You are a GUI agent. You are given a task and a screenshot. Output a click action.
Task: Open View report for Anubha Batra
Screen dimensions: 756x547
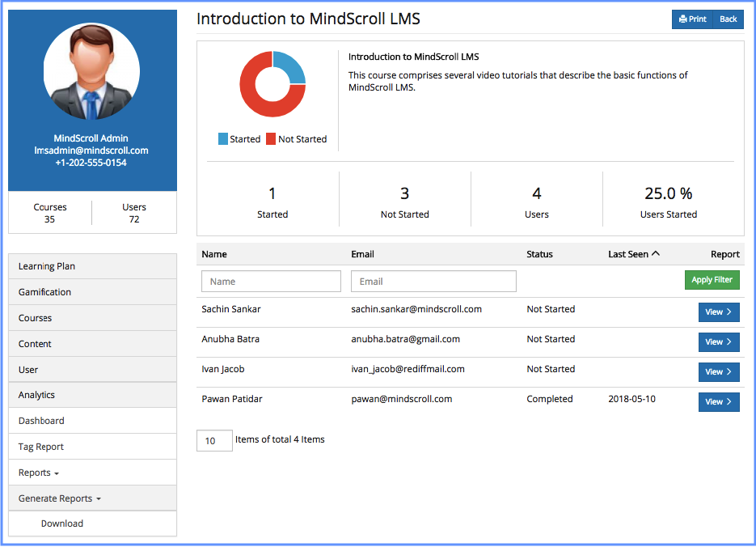click(x=718, y=342)
